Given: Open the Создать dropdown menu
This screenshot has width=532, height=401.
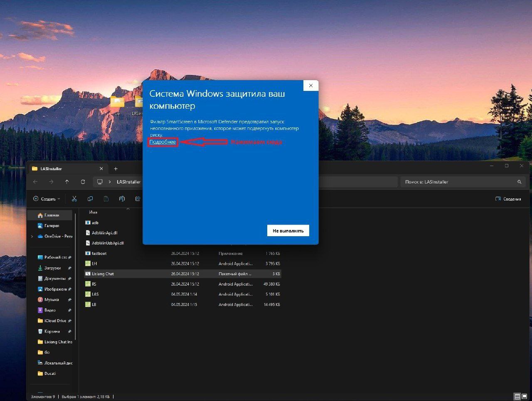Looking at the screenshot, I should click(x=47, y=199).
